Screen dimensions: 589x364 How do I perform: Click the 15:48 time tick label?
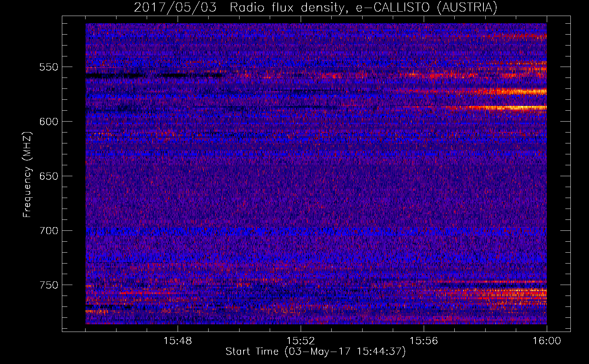pos(178,341)
